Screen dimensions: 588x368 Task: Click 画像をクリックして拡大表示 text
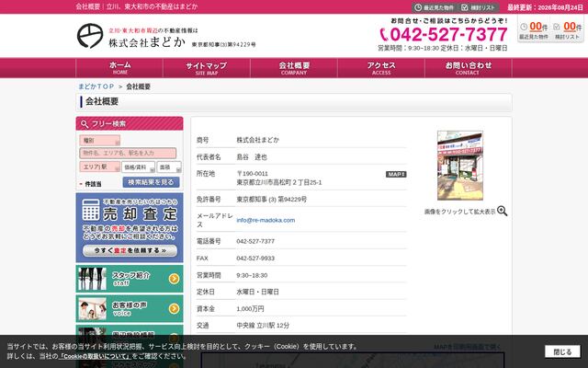pyautogui.click(x=459, y=212)
